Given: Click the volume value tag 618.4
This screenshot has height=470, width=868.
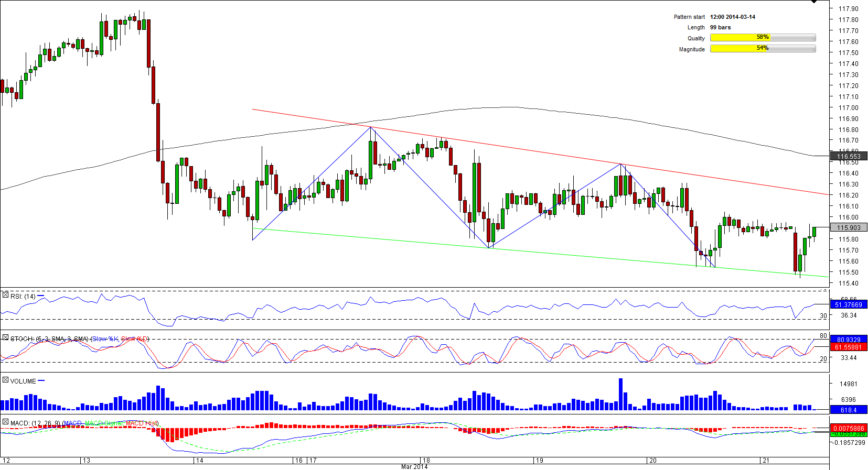Looking at the screenshot, I should point(848,410).
